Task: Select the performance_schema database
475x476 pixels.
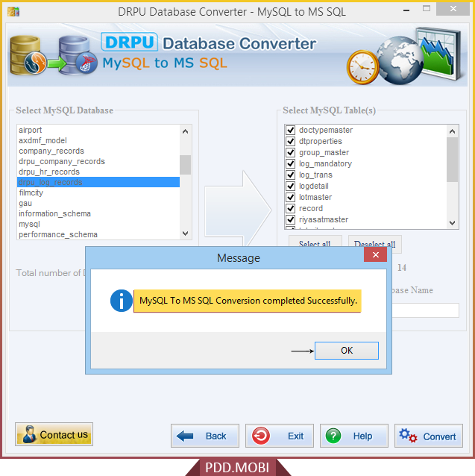Action: [x=98, y=234]
